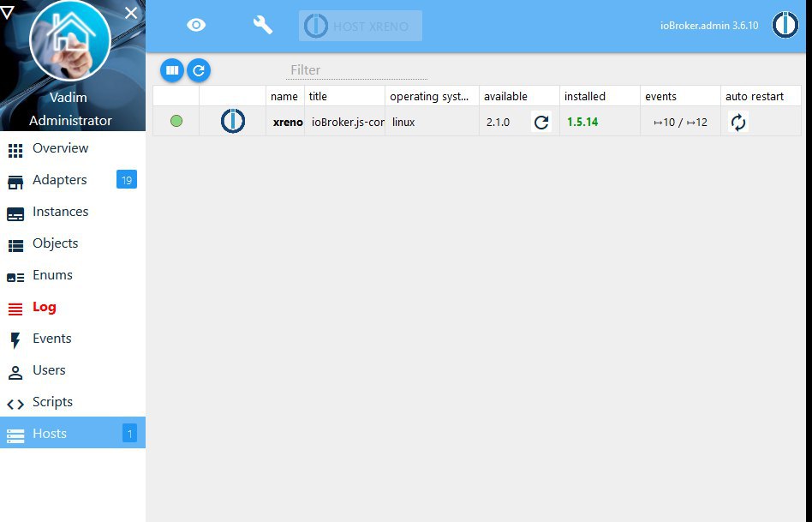Open Events from the sidebar
Image resolution: width=812 pixels, height=522 pixels.
click(73, 339)
